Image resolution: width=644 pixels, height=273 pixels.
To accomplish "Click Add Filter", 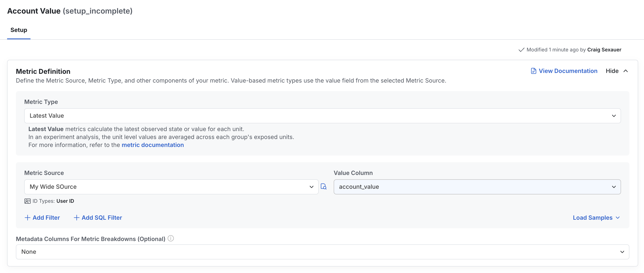I will (46, 217).
